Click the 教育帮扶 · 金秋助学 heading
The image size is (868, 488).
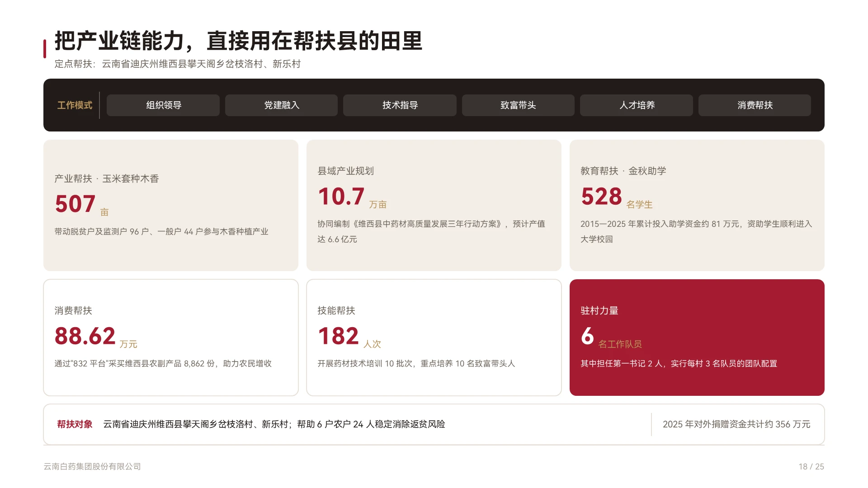pos(623,171)
